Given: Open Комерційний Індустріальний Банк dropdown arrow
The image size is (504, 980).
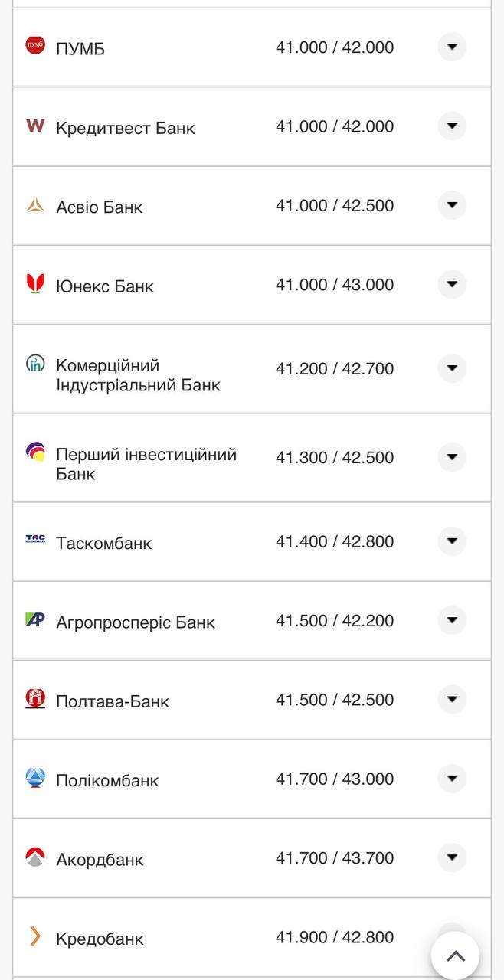Looking at the screenshot, I should tap(452, 368).
